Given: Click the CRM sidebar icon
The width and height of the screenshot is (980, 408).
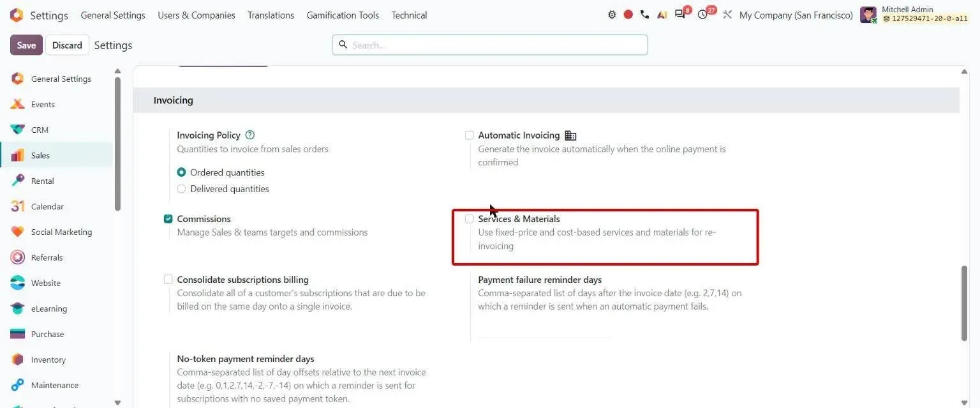Looking at the screenshot, I should click(x=18, y=130).
